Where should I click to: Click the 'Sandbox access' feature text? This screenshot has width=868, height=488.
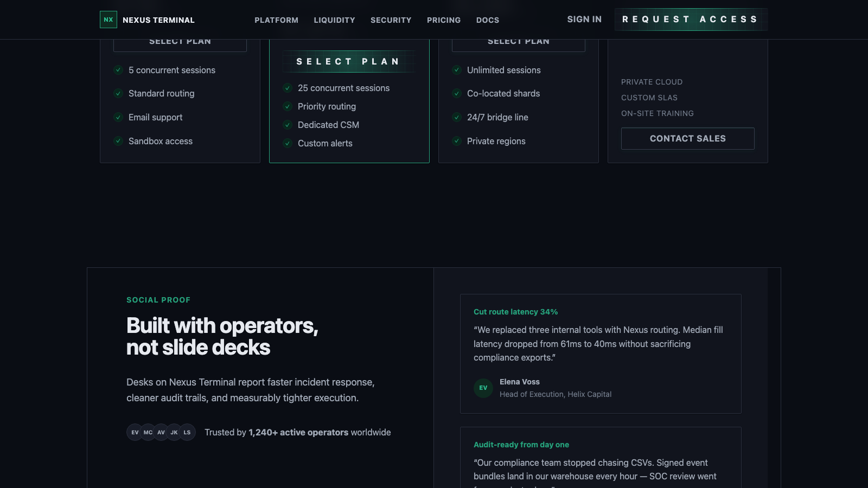[161, 141]
